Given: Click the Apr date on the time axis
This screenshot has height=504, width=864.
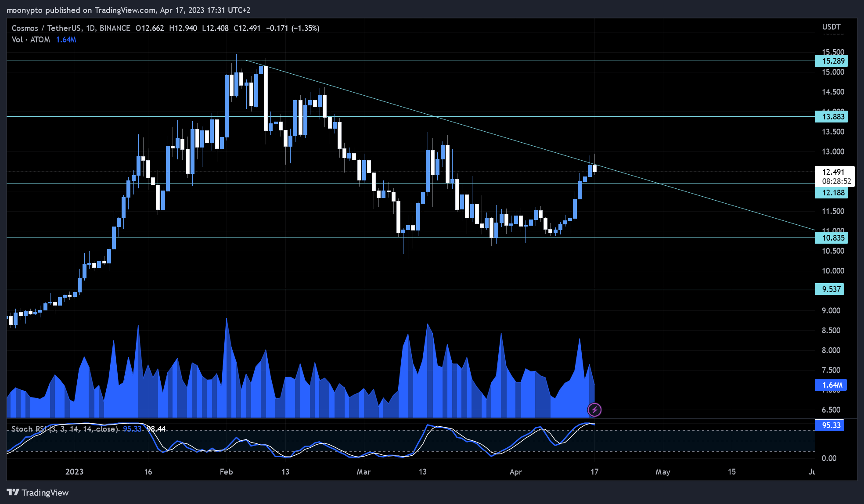Looking at the screenshot, I should pos(516,472).
